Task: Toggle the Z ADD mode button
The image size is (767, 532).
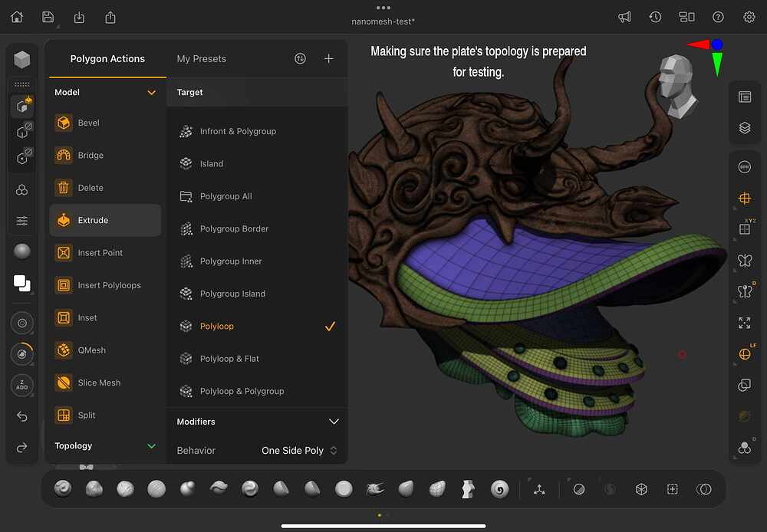Action: click(x=22, y=386)
